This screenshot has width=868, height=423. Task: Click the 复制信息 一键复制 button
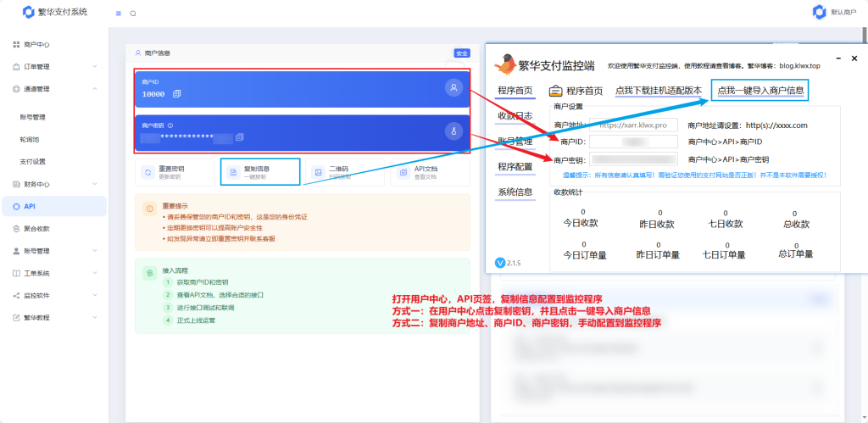(260, 172)
